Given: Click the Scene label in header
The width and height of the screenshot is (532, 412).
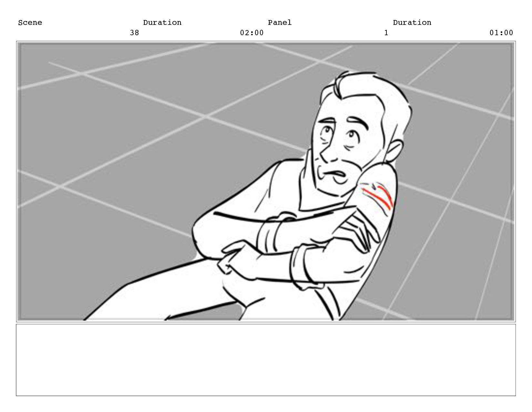Looking at the screenshot, I should click(30, 23).
